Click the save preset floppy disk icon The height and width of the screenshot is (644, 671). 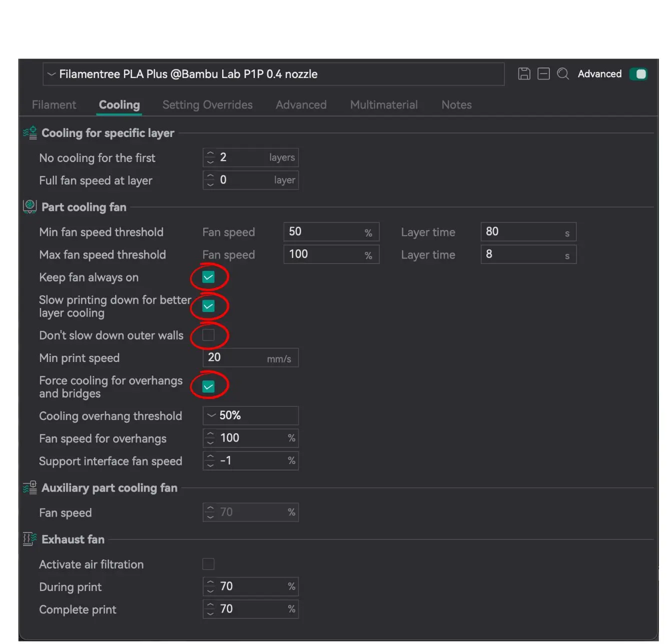(x=523, y=74)
